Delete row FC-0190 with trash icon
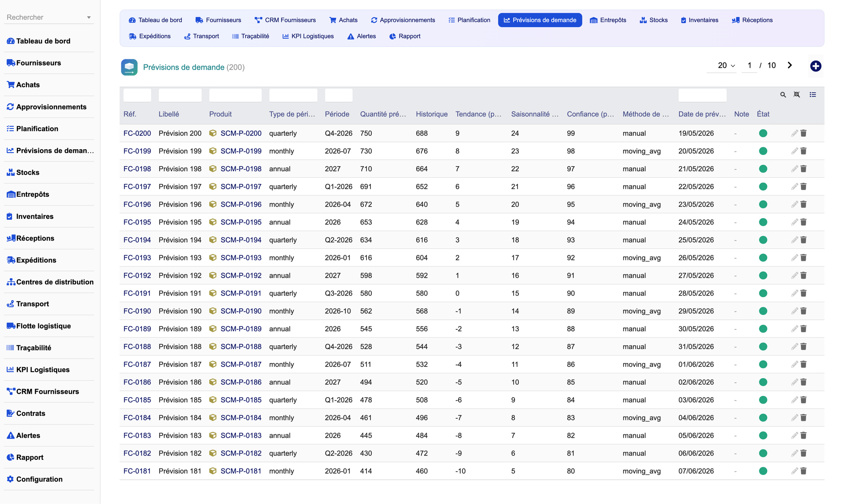842x504 pixels. [x=803, y=311]
